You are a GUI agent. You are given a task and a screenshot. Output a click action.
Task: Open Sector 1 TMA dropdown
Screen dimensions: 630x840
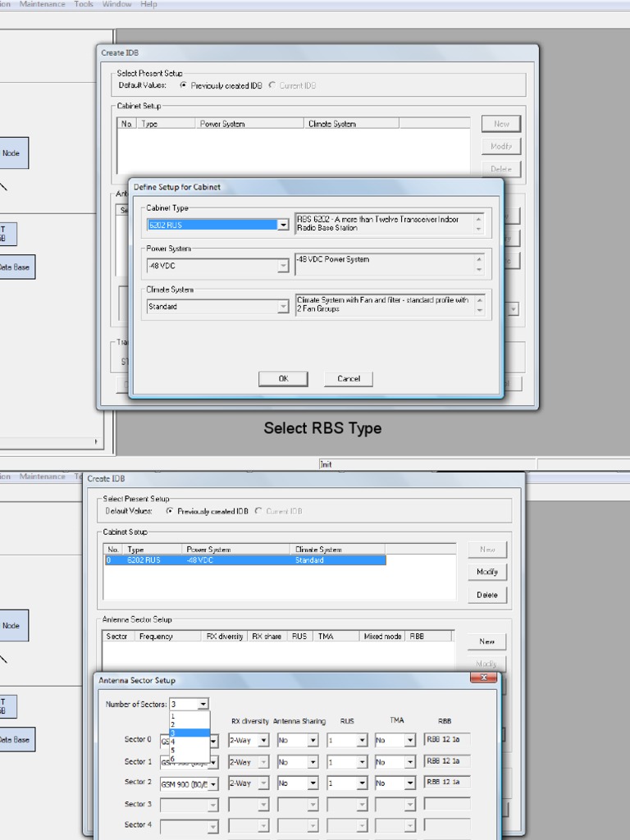(410, 762)
